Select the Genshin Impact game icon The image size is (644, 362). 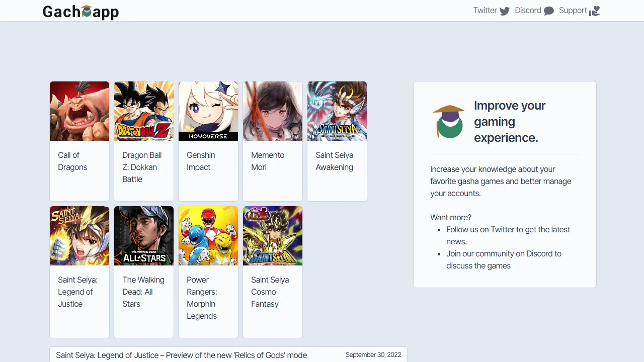coord(208,111)
